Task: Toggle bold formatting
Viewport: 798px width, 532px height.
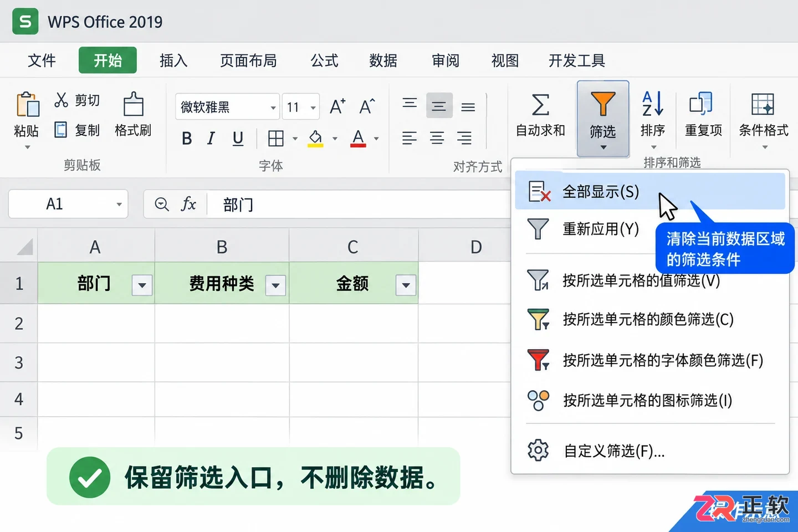Action: point(187,138)
